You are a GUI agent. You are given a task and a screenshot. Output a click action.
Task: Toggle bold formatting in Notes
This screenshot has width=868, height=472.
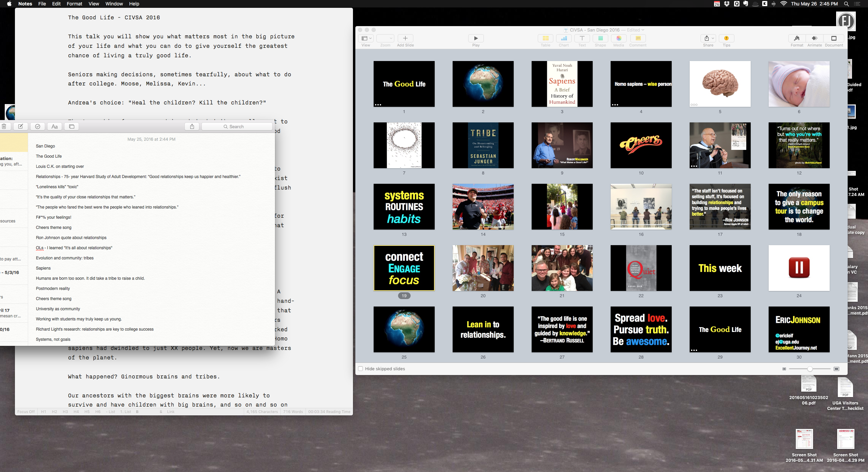(x=137, y=412)
